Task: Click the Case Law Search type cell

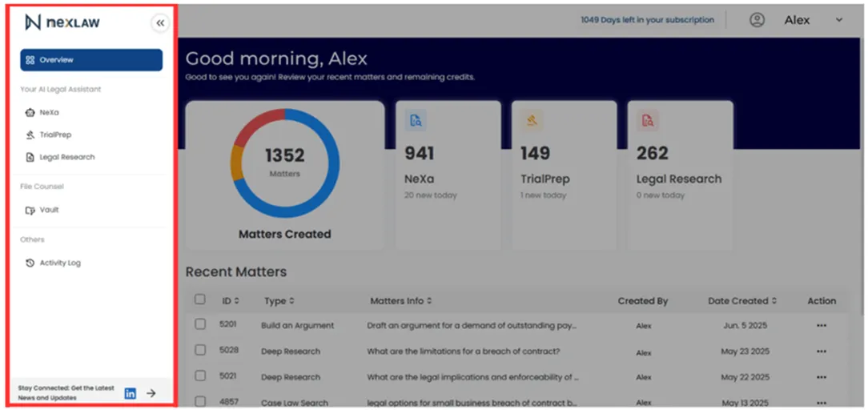Action: pos(295,403)
